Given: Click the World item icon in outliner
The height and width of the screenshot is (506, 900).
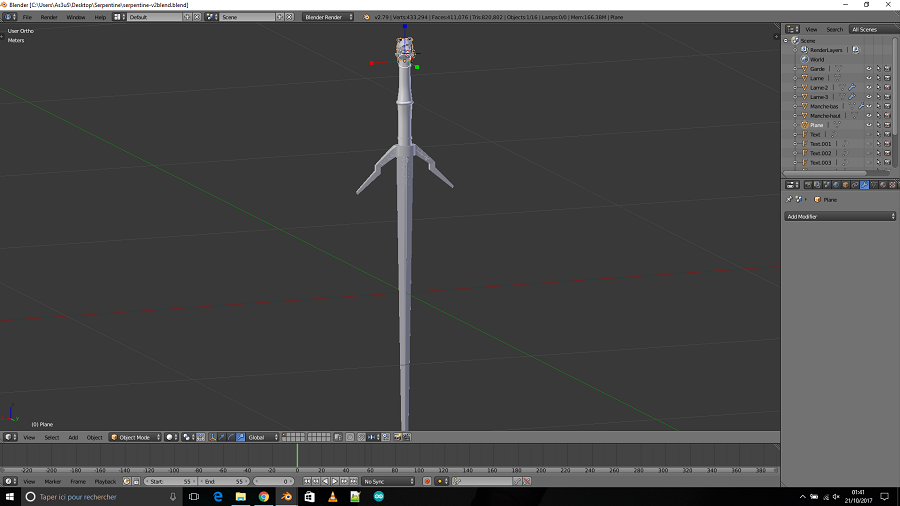Looking at the screenshot, I should click(x=803, y=59).
